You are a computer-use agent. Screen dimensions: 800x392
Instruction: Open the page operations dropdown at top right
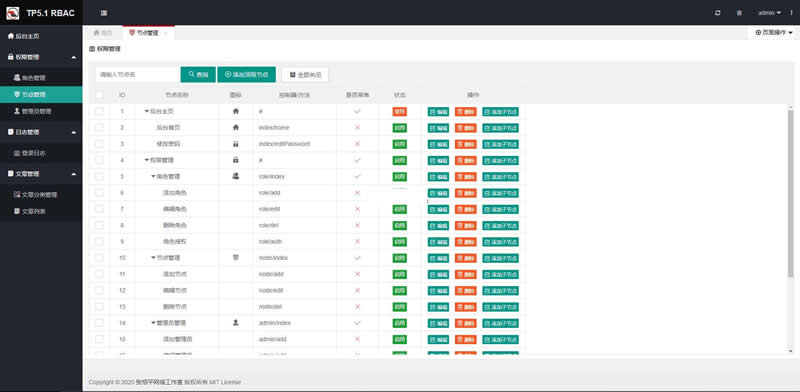tap(774, 32)
